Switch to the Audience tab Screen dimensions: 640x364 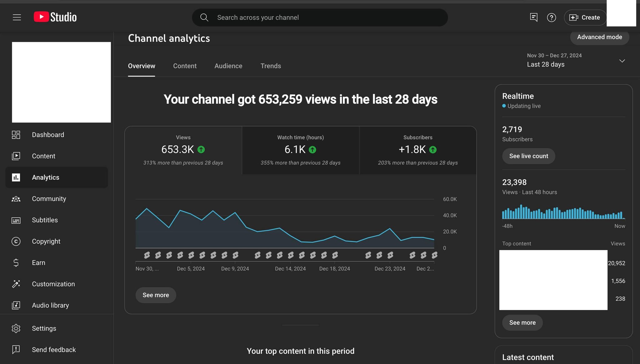tap(228, 66)
